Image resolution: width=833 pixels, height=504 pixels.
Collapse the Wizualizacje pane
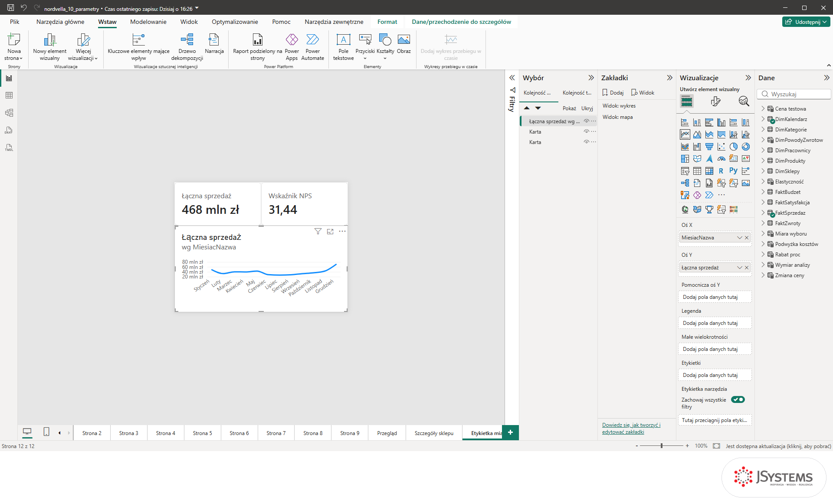[748, 78]
